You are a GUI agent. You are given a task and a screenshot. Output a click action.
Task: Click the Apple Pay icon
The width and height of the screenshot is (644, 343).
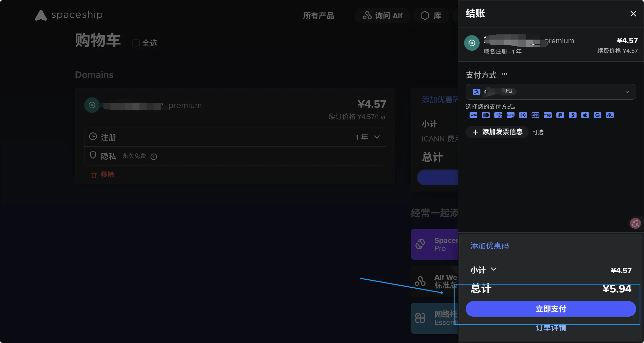click(x=585, y=115)
